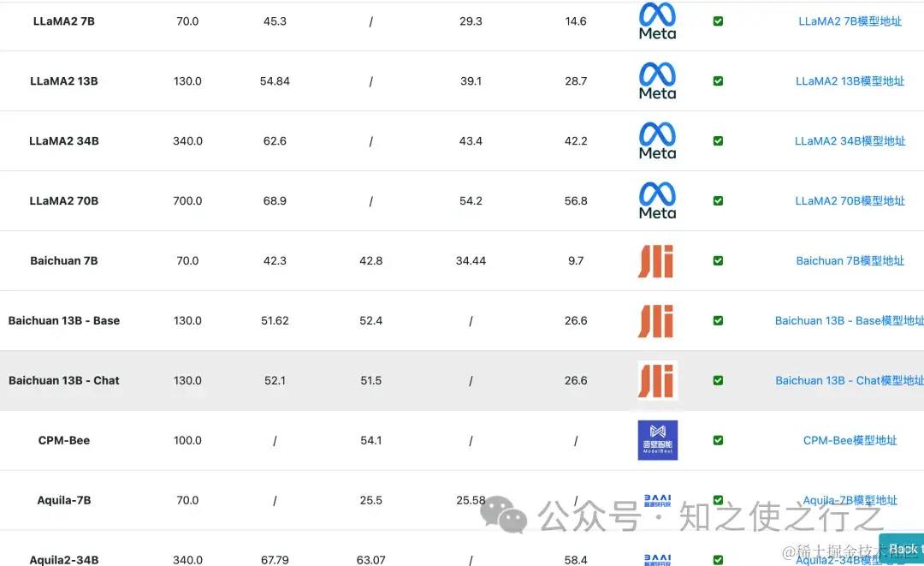This screenshot has height=566, width=924.
Task: Click the 68.9 score cell
Action: pyautogui.click(x=275, y=200)
